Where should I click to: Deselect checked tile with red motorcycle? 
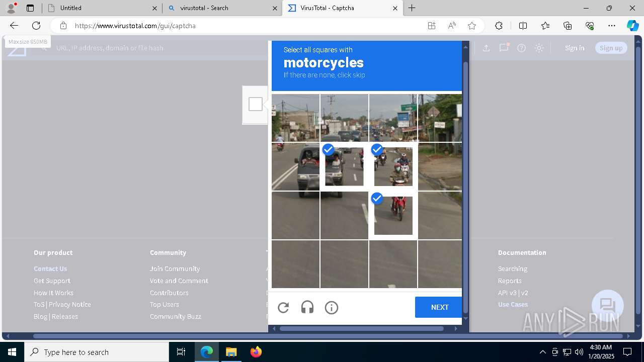tap(393, 215)
